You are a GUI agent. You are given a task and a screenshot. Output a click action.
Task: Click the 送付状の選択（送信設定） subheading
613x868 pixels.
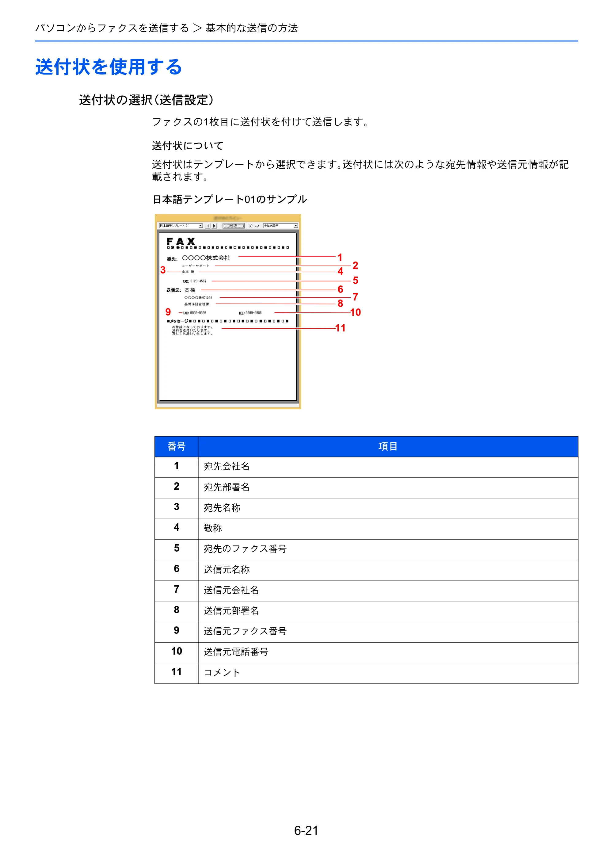(147, 100)
